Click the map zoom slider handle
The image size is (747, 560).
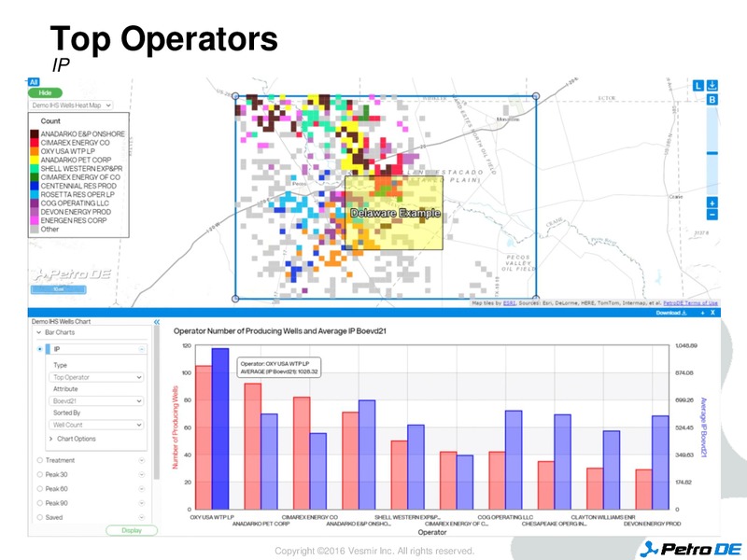[712, 153]
